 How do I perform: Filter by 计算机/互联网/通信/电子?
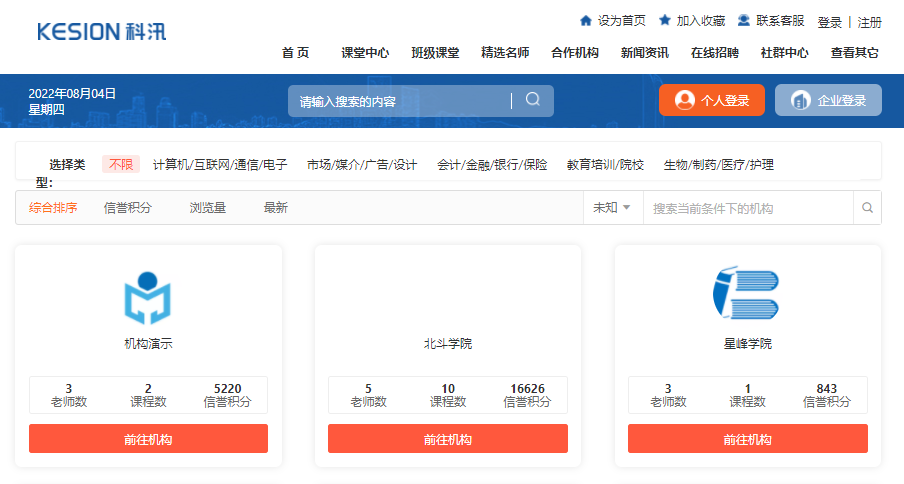(220, 165)
